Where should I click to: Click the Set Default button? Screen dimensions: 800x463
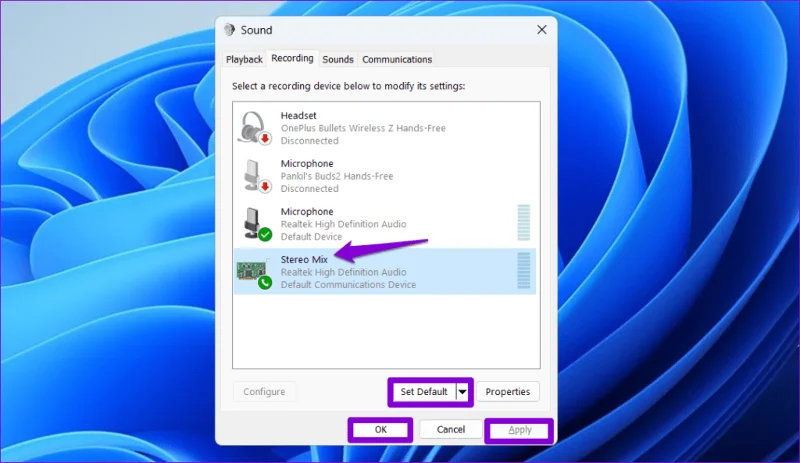click(423, 392)
